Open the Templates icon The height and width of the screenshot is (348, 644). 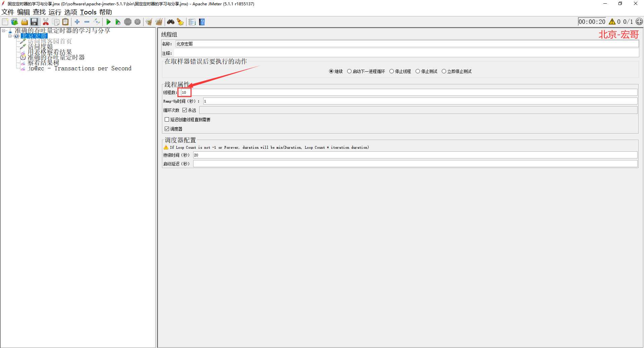click(14, 22)
